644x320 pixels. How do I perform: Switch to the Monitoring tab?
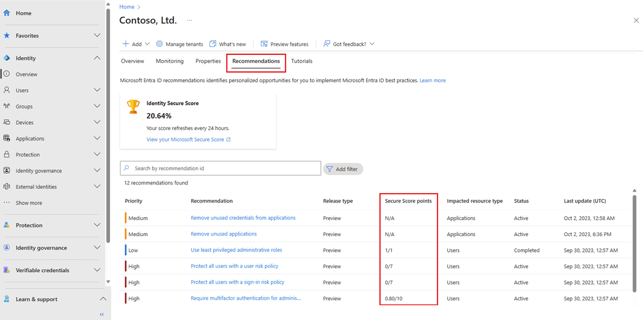pos(169,61)
